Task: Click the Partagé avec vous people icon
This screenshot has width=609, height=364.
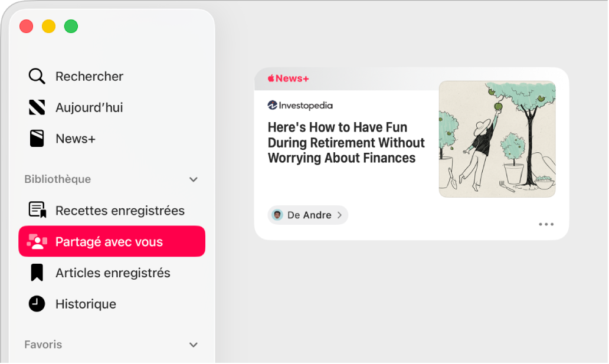Action: point(37,241)
